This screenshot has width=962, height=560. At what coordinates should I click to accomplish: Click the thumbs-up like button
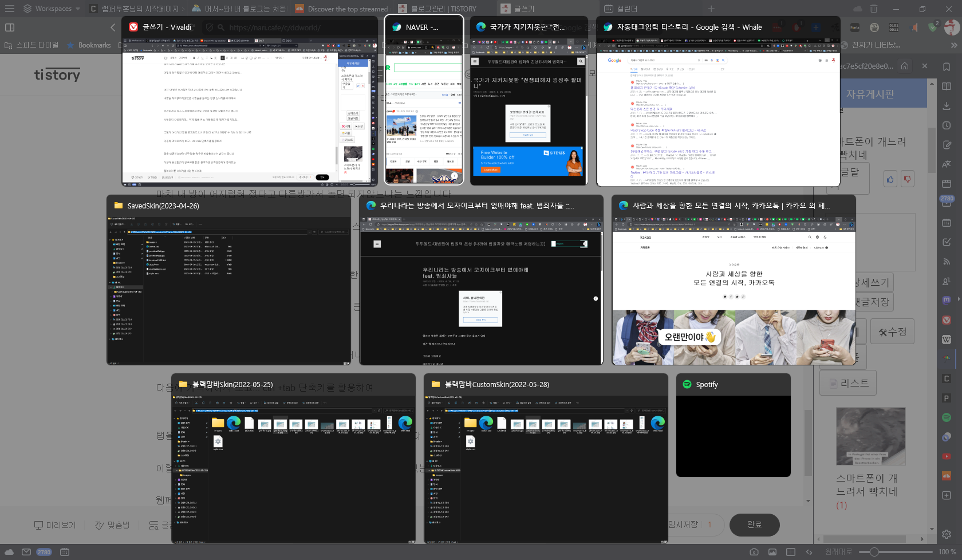coord(890,179)
